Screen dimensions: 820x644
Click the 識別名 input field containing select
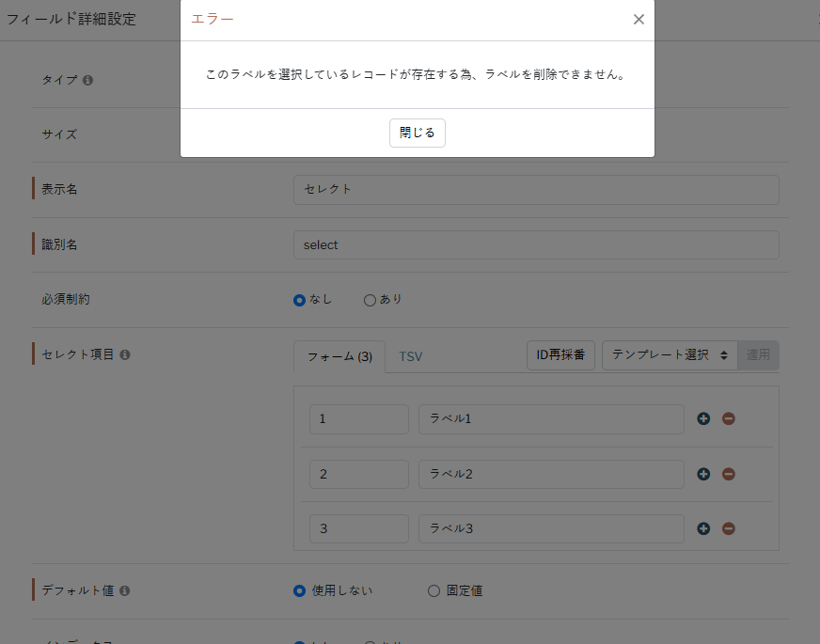pyautogui.click(x=536, y=245)
